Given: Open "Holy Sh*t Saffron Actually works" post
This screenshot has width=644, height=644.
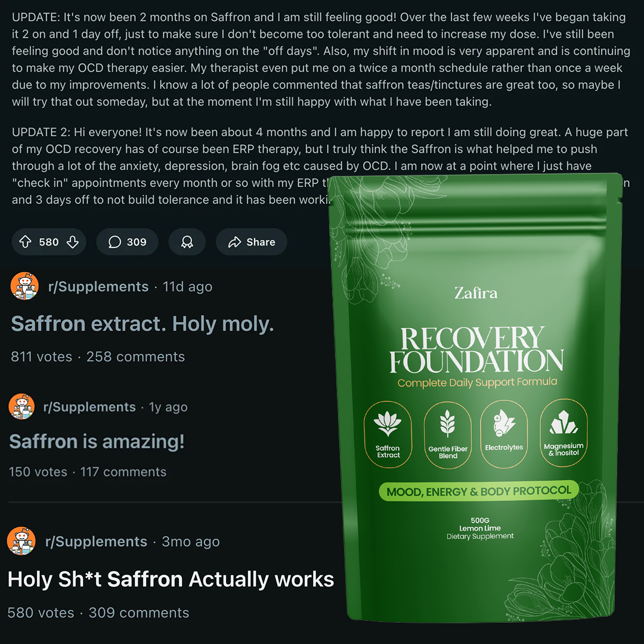Looking at the screenshot, I should coord(171,579).
